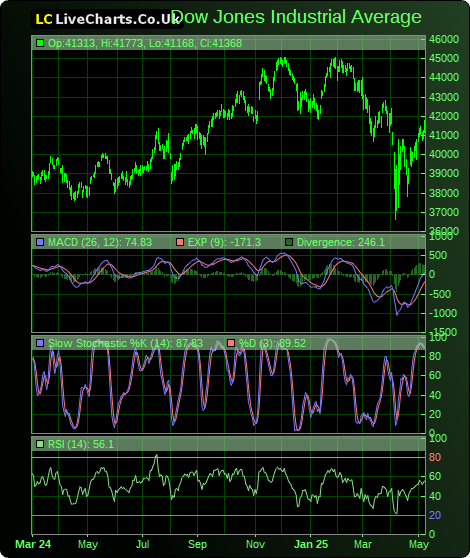The width and height of the screenshot is (470, 558).
Task: Click the 46000 price axis label
Action: [444, 39]
